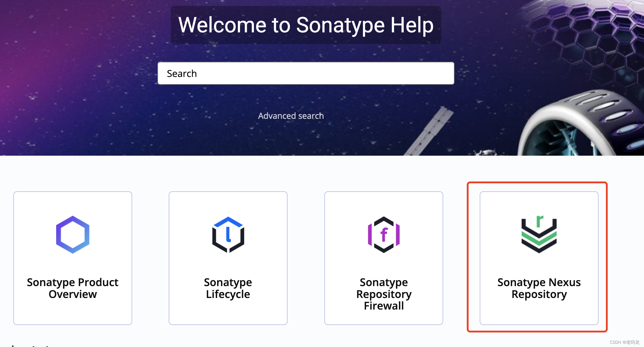Click inside the Search input field
644x347 pixels.
(x=306, y=73)
